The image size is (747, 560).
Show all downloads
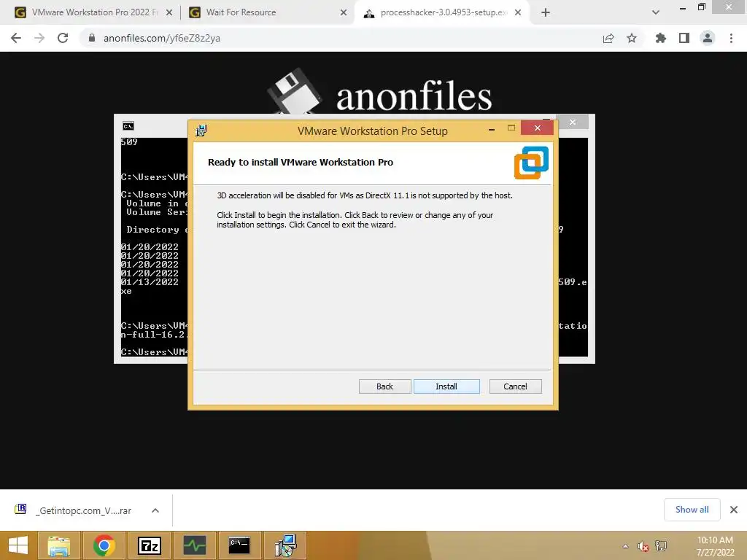[692, 510]
